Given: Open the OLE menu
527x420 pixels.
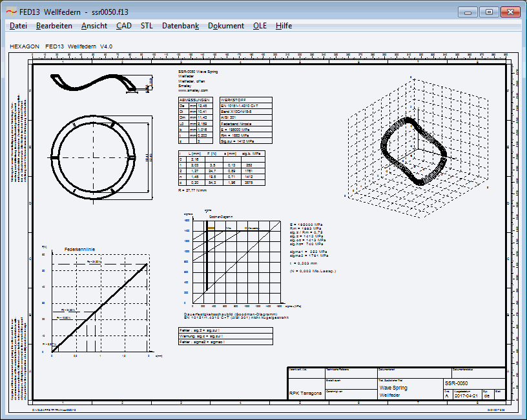Looking at the screenshot, I should [x=260, y=26].
